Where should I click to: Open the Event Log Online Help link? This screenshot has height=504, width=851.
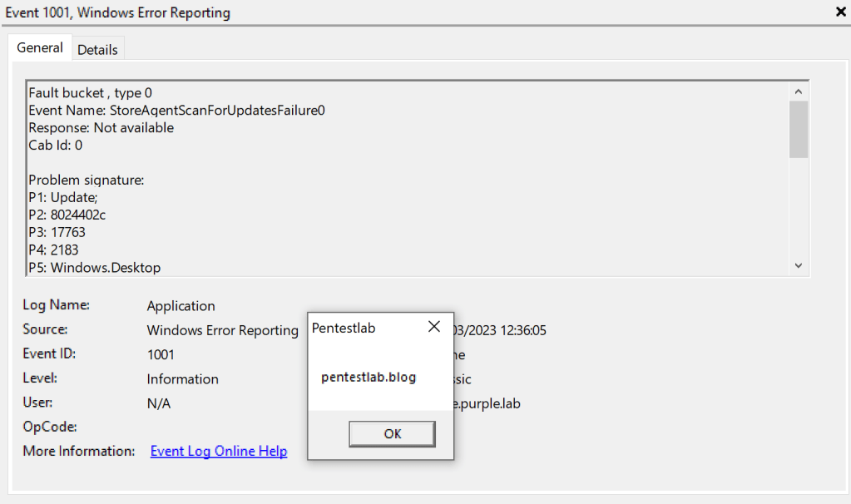pos(218,451)
